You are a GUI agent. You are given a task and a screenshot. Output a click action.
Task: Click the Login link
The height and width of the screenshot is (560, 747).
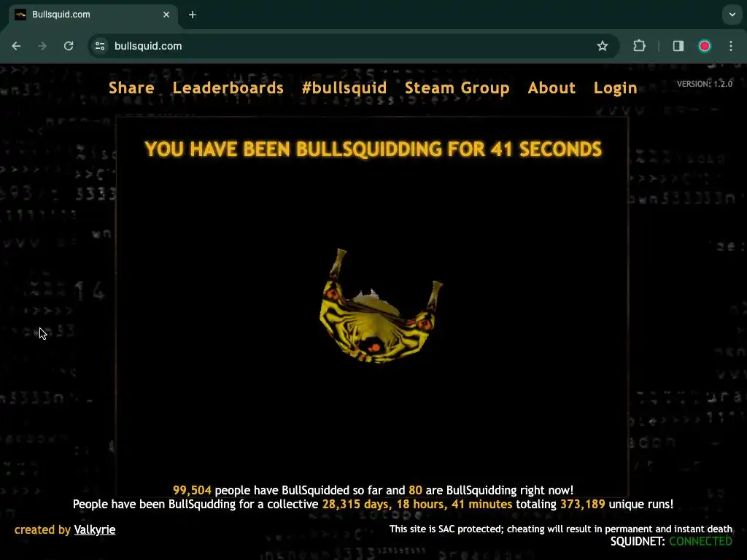coord(616,88)
